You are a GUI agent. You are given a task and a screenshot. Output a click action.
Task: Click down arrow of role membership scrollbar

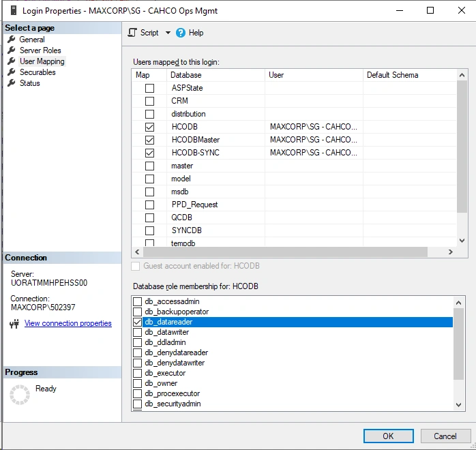458,405
